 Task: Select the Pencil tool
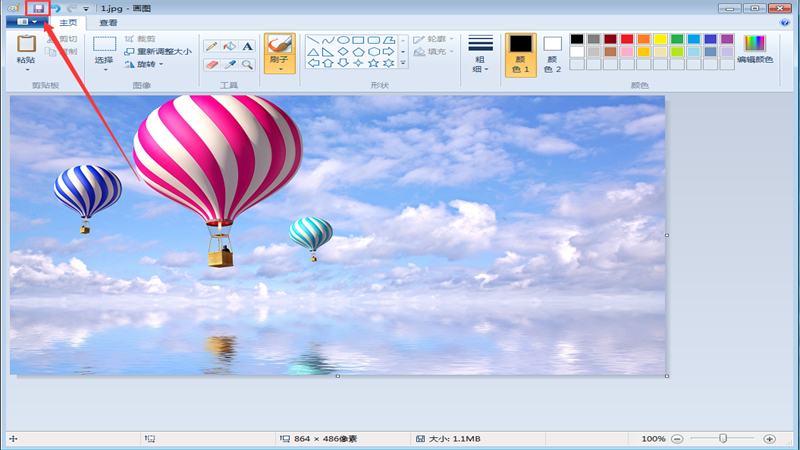coord(212,46)
